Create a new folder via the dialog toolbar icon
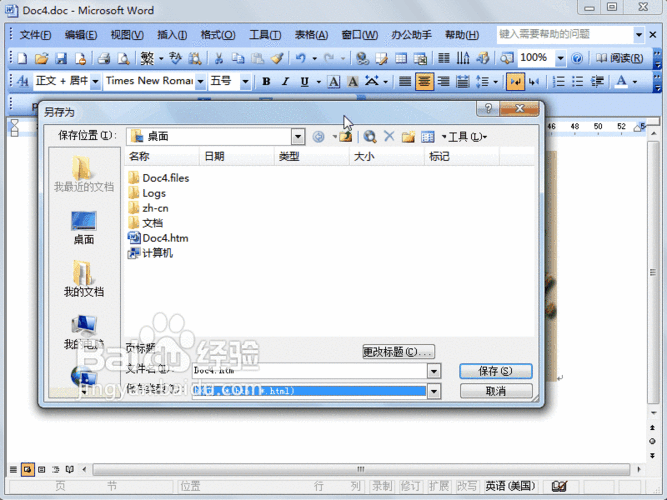This screenshot has height=500, width=667. (x=408, y=136)
